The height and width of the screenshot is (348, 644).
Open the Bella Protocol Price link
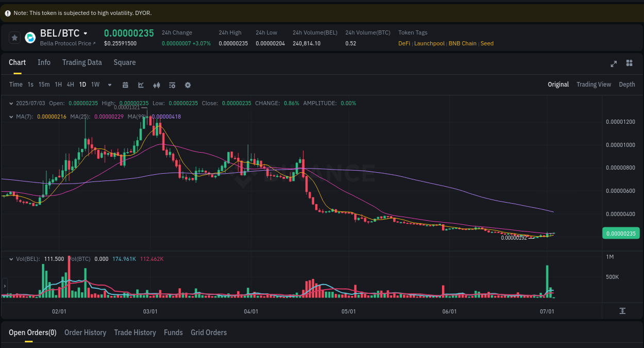64,43
